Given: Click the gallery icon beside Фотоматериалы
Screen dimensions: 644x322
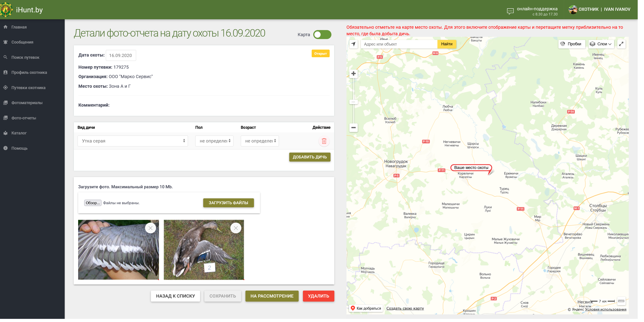Looking at the screenshot, I should pos(5,103).
